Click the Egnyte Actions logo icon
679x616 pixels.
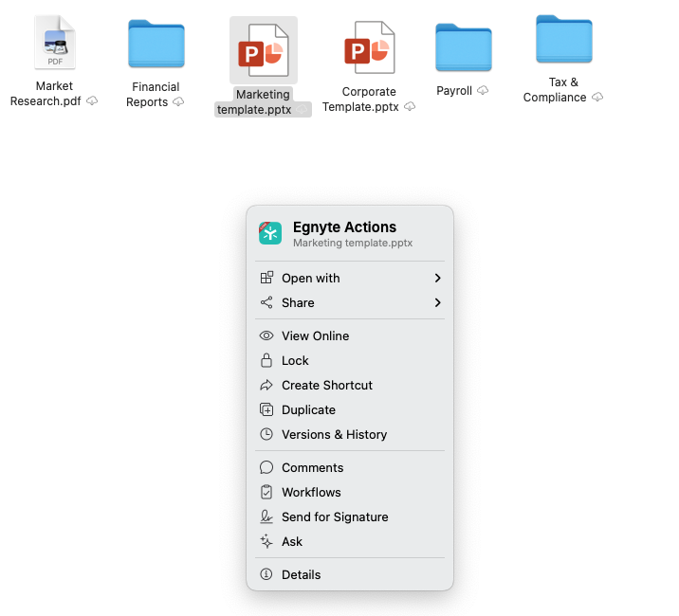click(x=270, y=234)
